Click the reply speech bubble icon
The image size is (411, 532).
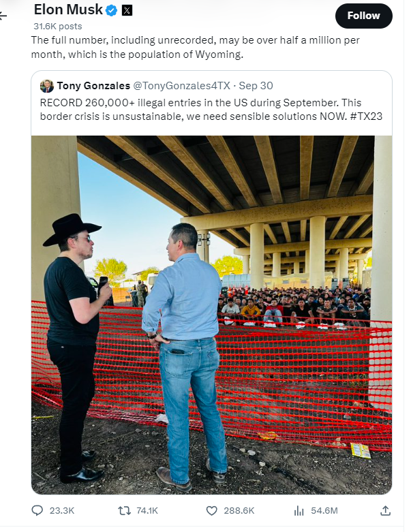tap(38, 510)
